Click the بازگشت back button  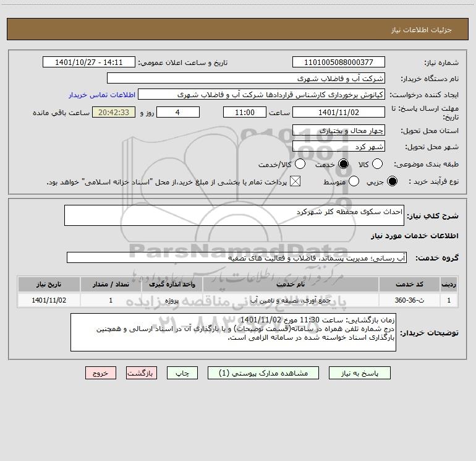(142, 373)
